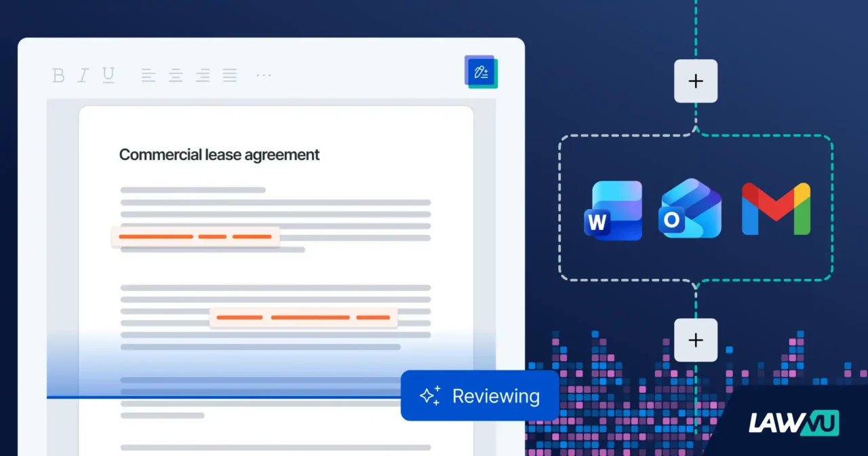This screenshot has width=868, height=456.
Task: Click the lower plus button
Action: click(696, 340)
